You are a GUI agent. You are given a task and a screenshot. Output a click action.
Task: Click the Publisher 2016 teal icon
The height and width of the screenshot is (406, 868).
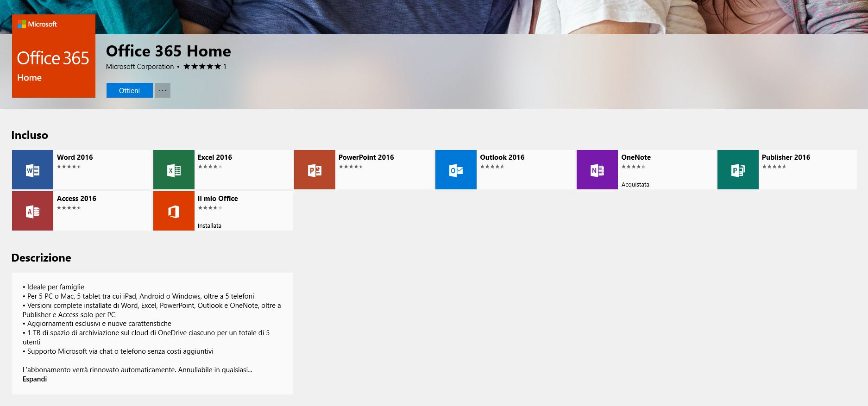(x=738, y=169)
